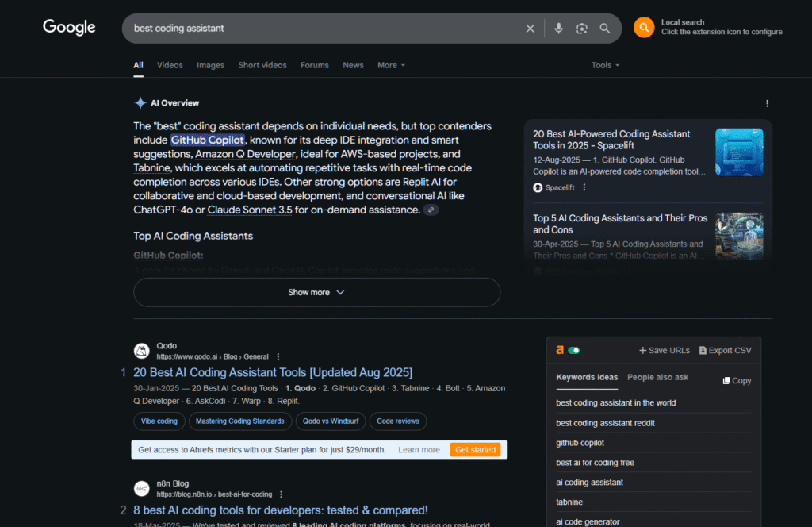The height and width of the screenshot is (527, 812).
Task: Open the Qodo 20 Best AI Coding result
Action: (x=273, y=372)
